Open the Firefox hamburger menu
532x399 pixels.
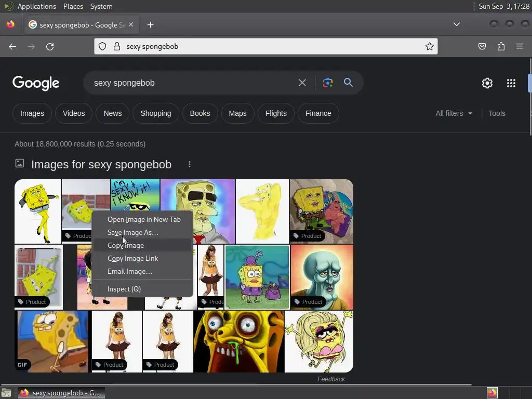520,46
